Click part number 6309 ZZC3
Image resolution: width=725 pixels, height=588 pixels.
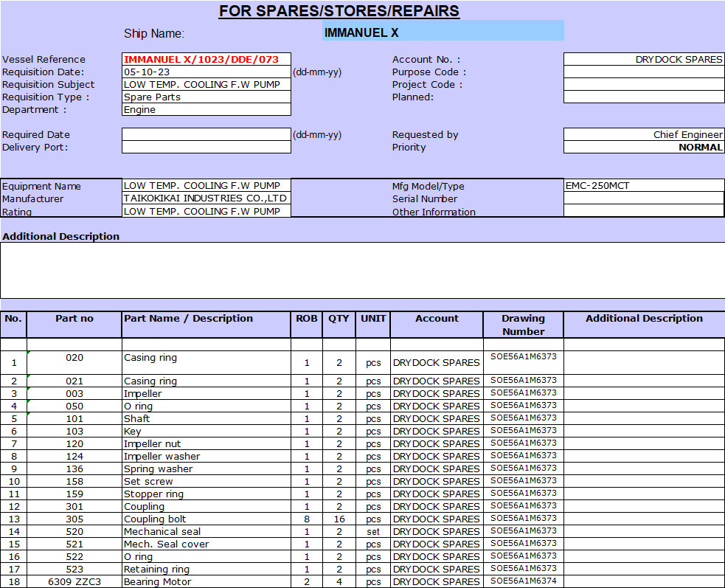[x=74, y=581]
